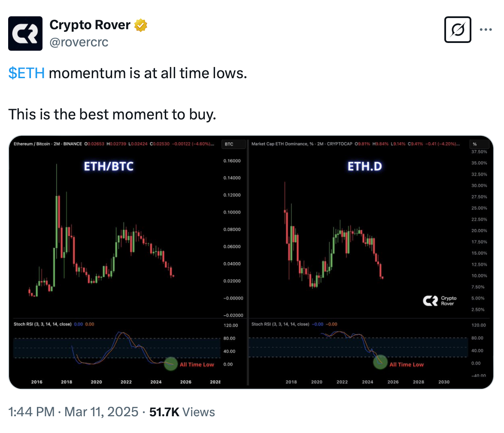Click the Crypto Rover watermark logo in chart
Viewport: 504px width, 433px height.
pos(440,301)
